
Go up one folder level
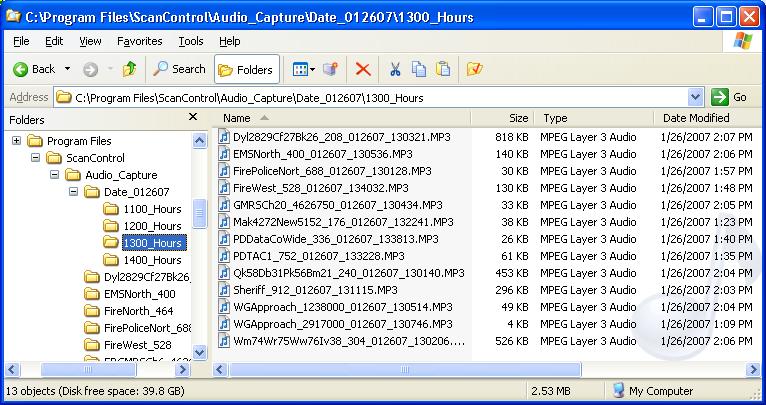coord(129,69)
